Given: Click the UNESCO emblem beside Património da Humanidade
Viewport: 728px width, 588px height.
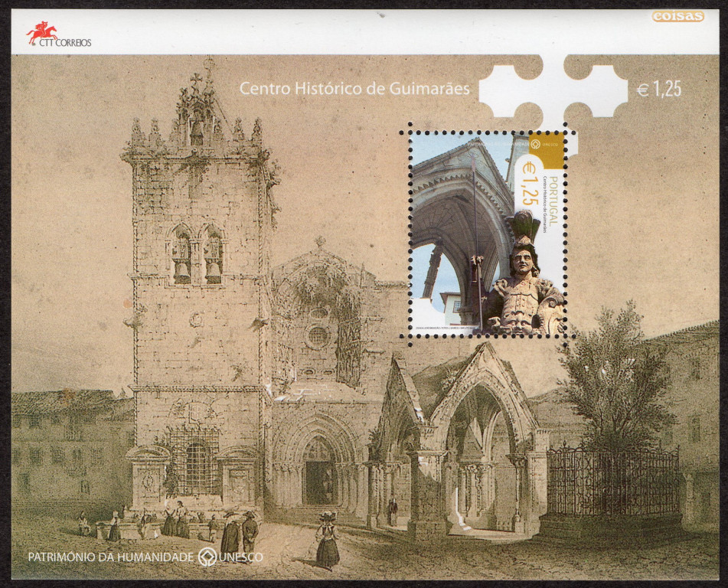Looking at the screenshot, I should coord(207,557).
